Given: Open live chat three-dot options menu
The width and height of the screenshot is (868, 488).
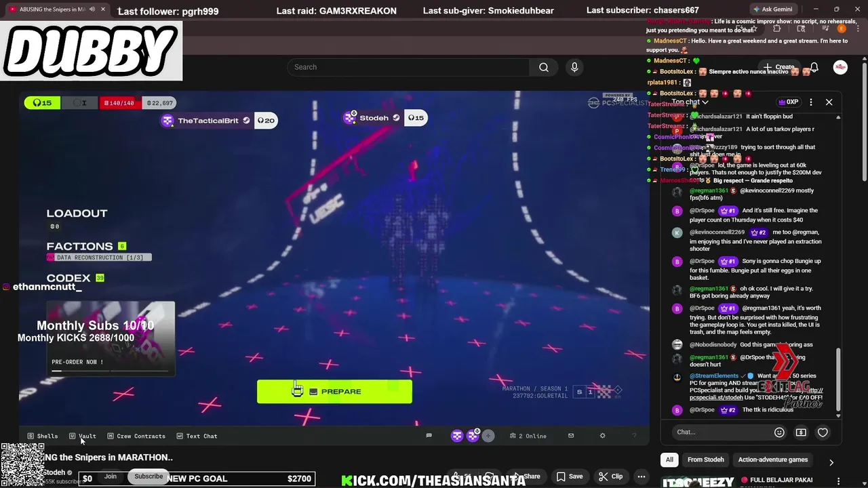Looking at the screenshot, I should coord(811,102).
